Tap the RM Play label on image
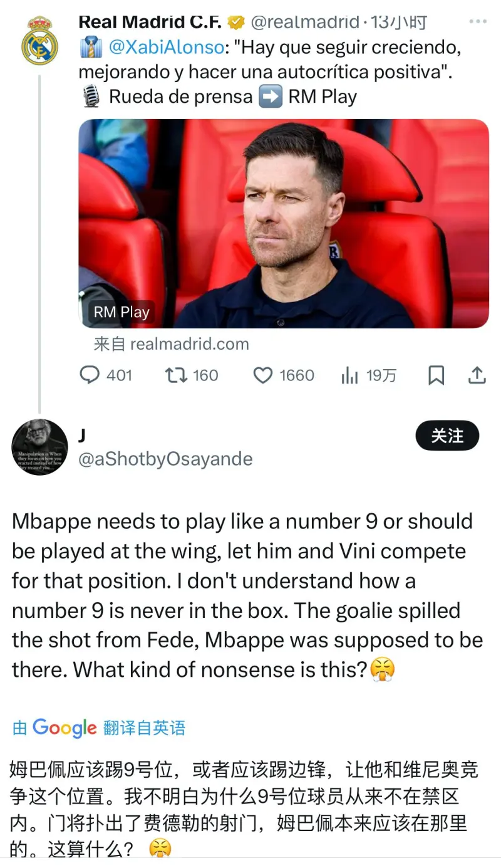This screenshot has width=501, height=868. tap(121, 312)
